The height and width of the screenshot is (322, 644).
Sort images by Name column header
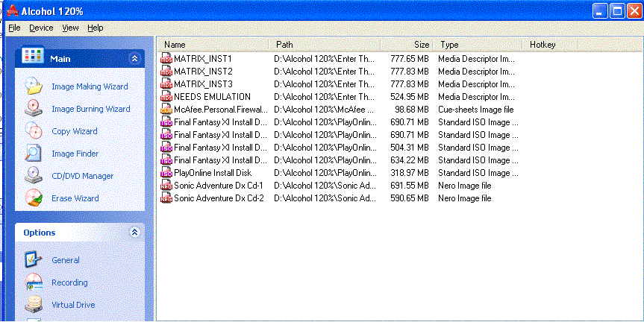(213, 45)
